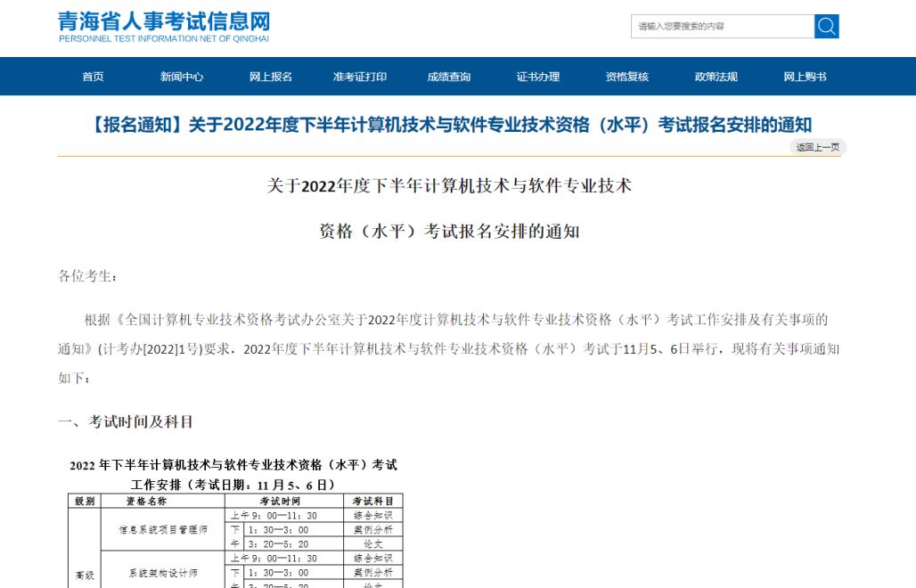Image resolution: width=916 pixels, height=588 pixels.
Task: Click the 考试科目 table column header
Action: pyautogui.click(x=372, y=502)
